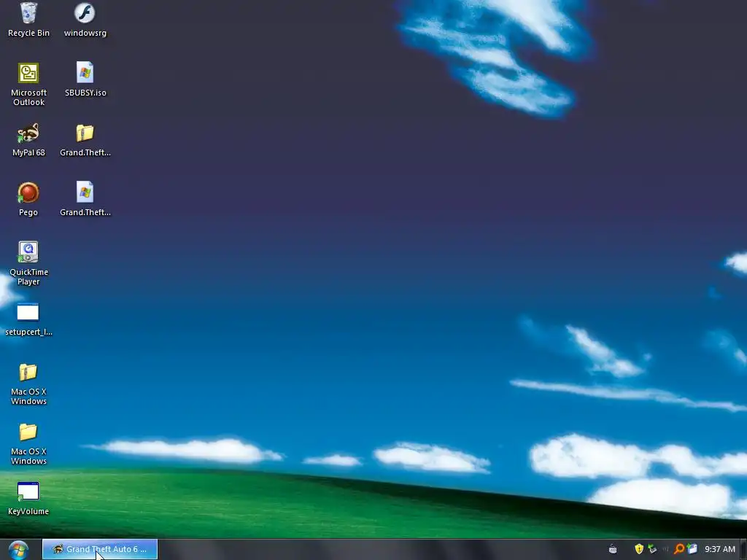Screen dimensions: 747x560
Task: Activate the Grand Theft Auto 6 taskbar button
Action: click(x=100, y=549)
